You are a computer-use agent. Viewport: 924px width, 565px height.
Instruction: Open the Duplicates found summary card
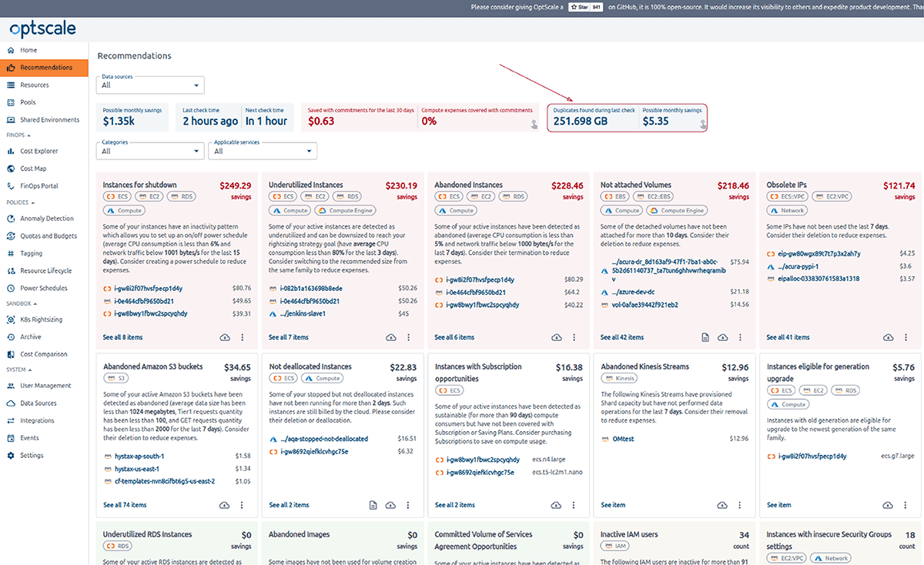[x=627, y=118]
